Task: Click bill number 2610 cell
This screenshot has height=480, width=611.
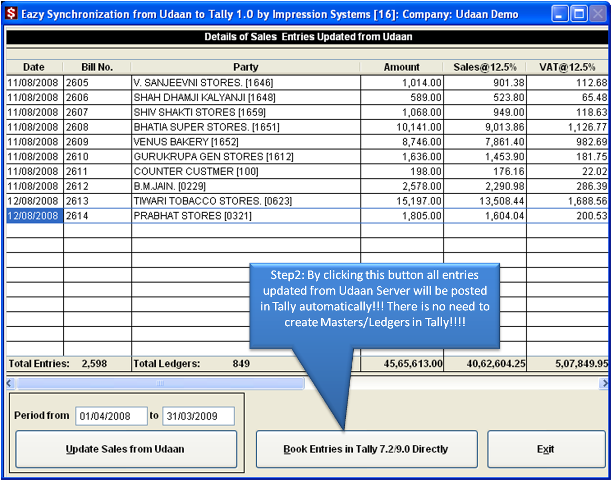Action: click(97, 157)
